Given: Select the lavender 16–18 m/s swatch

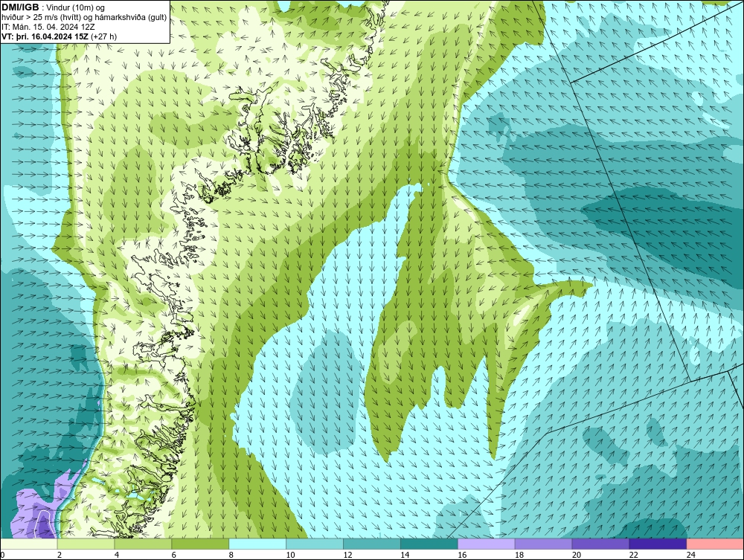Looking at the screenshot, I should pos(487,544).
